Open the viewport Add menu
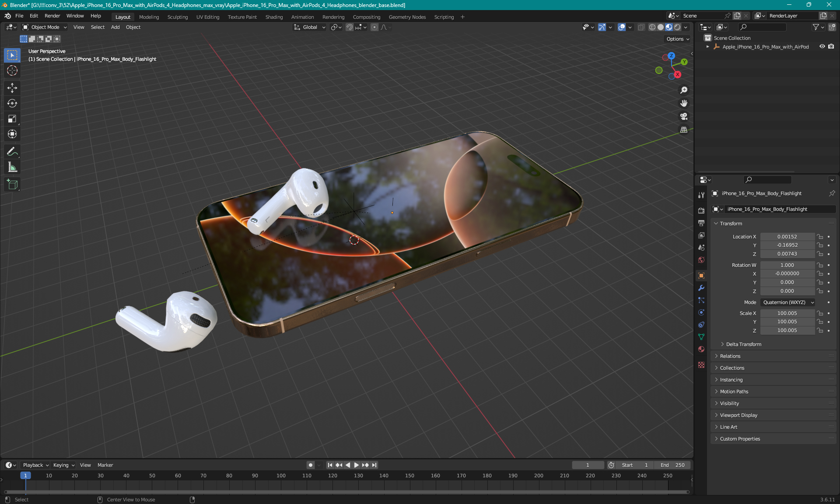 (x=115, y=27)
